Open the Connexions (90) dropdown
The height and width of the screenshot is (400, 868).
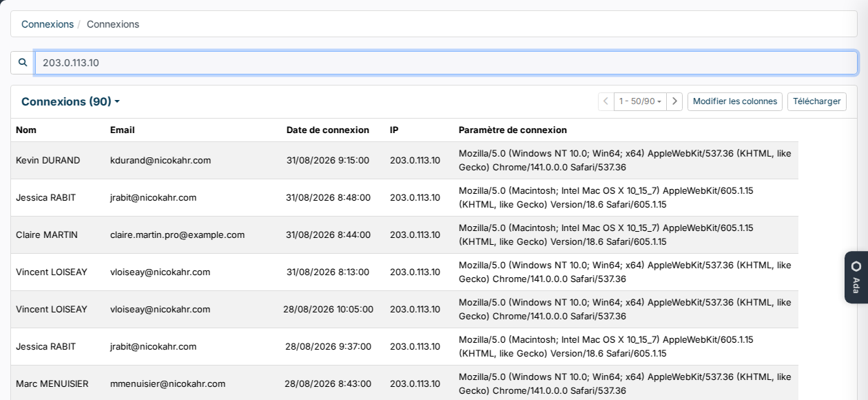pyautogui.click(x=70, y=101)
